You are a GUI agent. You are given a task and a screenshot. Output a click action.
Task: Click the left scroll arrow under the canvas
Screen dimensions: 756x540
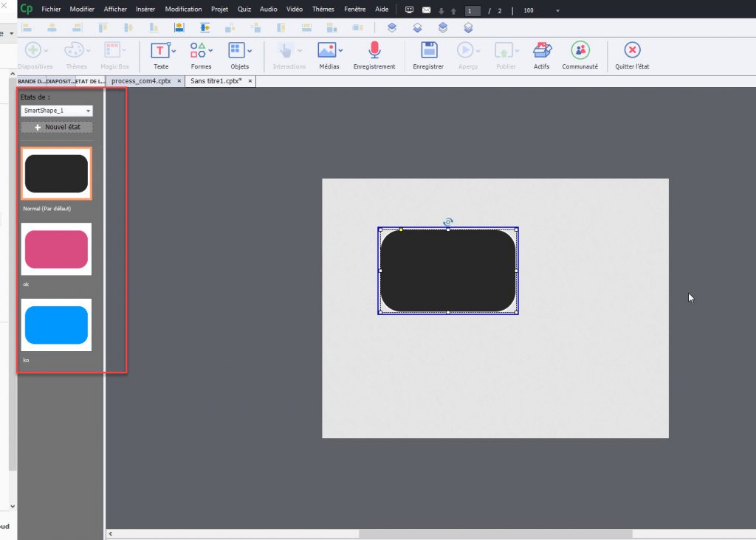(111, 534)
